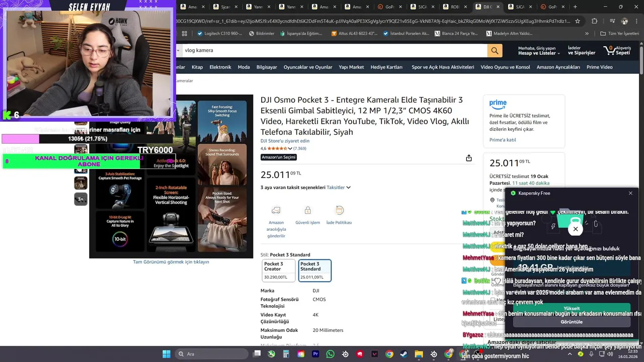Open the Chrome three-dot menu
Screen dimensions: 644x362
point(636,21)
